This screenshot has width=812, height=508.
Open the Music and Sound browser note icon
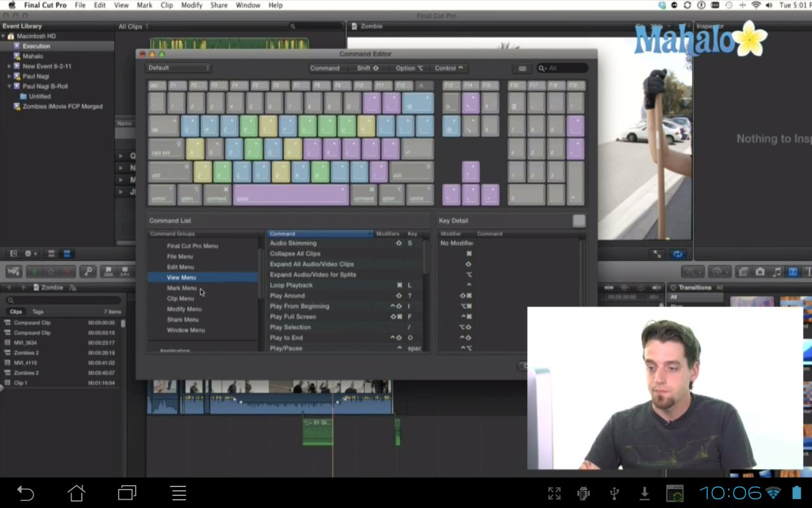click(x=776, y=272)
